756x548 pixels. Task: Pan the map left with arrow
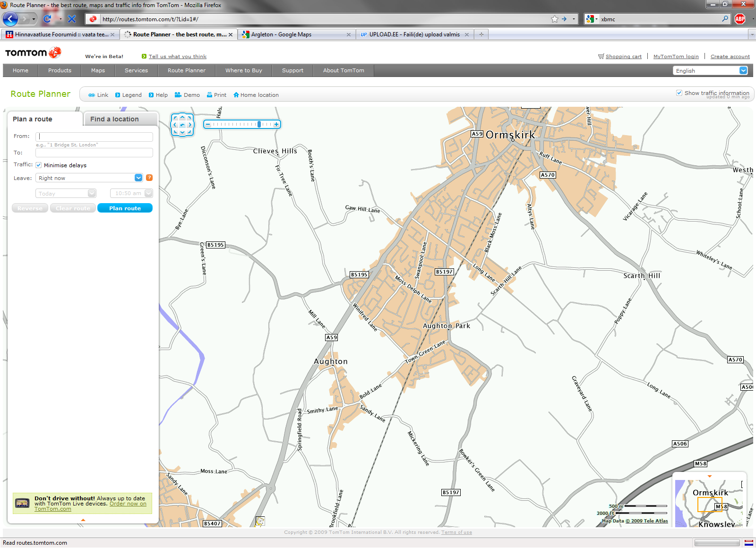point(175,125)
